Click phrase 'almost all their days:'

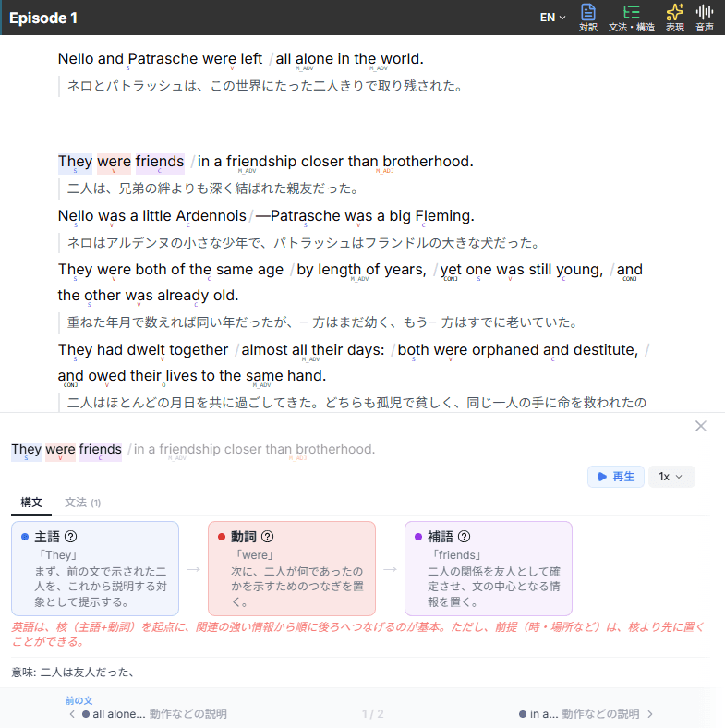[x=313, y=350]
